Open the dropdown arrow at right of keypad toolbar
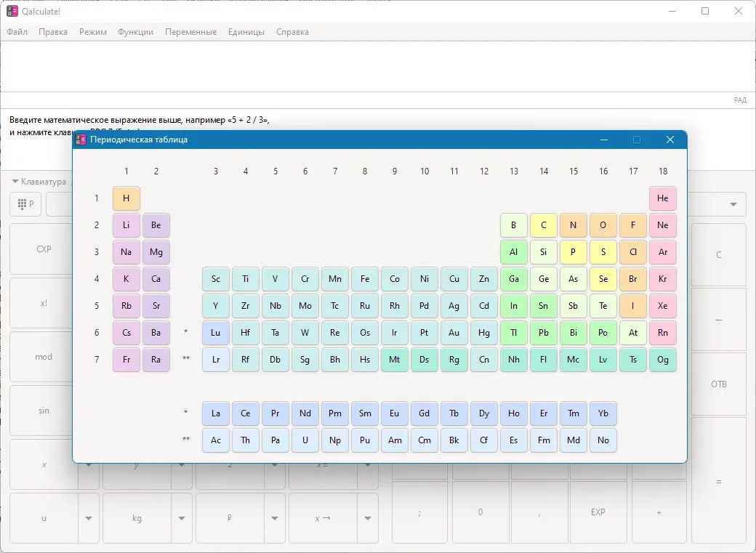The height and width of the screenshot is (553, 756). click(x=733, y=204)
